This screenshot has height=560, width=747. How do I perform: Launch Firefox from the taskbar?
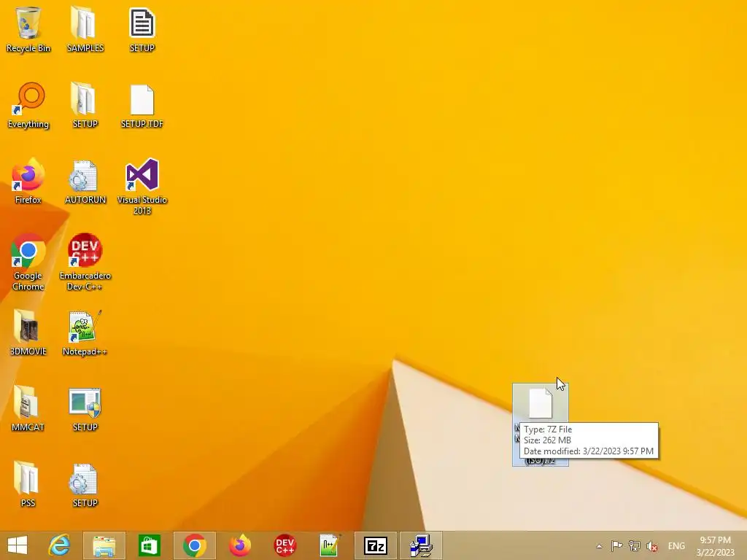[x=239, y=545]
